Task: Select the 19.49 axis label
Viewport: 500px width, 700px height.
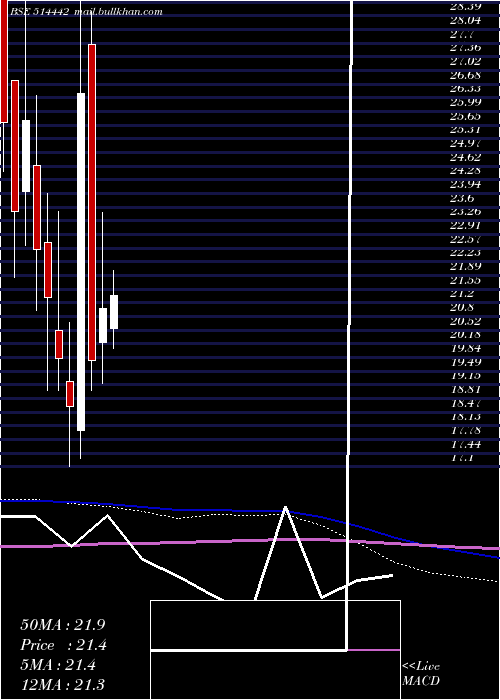Action: click(x=465, y=362)
